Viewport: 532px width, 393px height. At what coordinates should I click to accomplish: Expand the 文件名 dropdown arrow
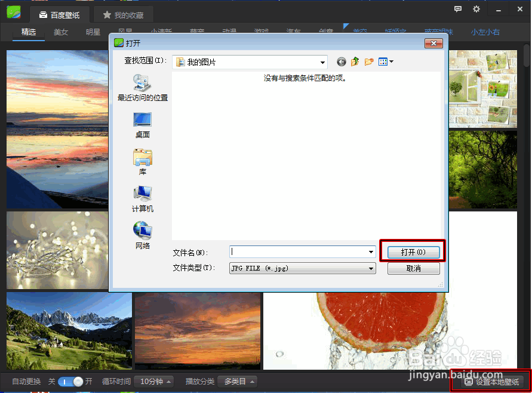point(371,252)
